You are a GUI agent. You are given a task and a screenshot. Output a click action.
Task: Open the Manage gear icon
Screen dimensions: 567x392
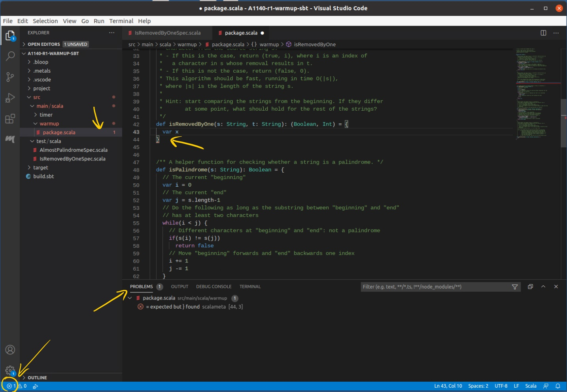10,370
